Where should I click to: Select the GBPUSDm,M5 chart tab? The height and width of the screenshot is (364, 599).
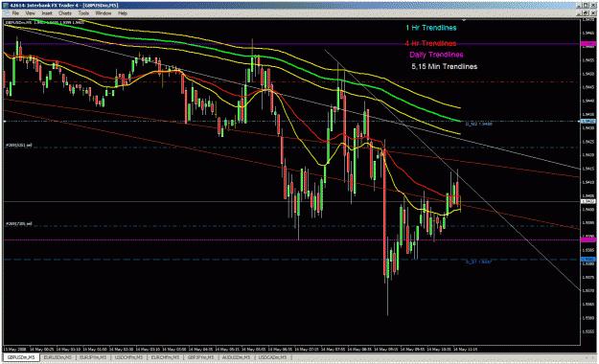point(21,357)
